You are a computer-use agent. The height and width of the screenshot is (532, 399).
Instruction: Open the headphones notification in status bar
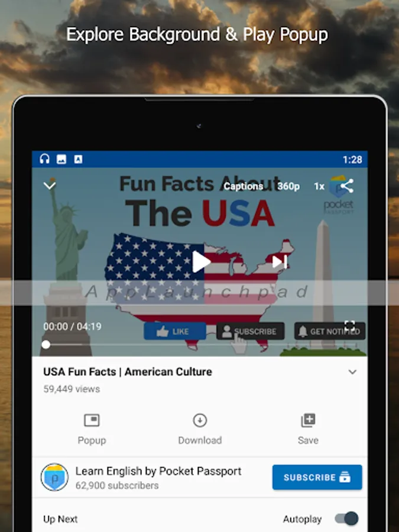coord(44,159)
